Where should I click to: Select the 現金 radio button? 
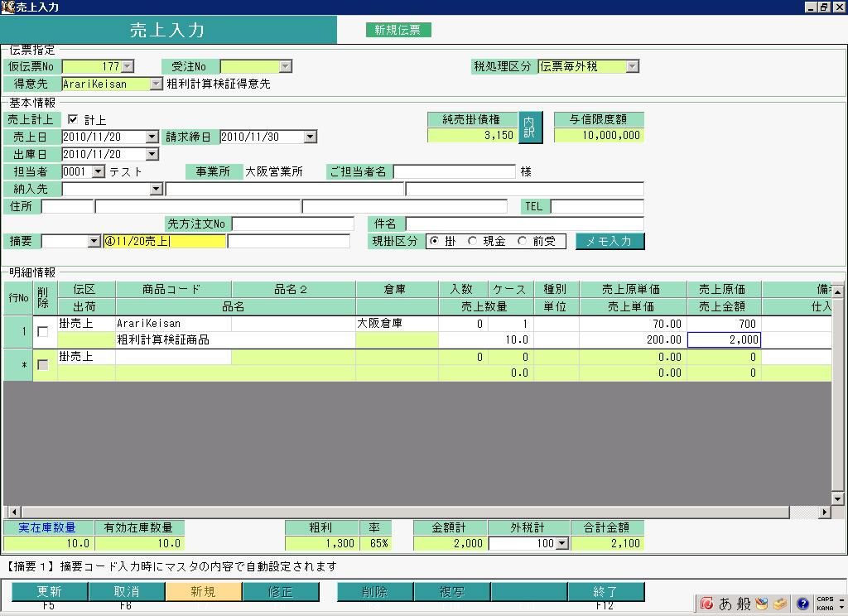[472, 241]
